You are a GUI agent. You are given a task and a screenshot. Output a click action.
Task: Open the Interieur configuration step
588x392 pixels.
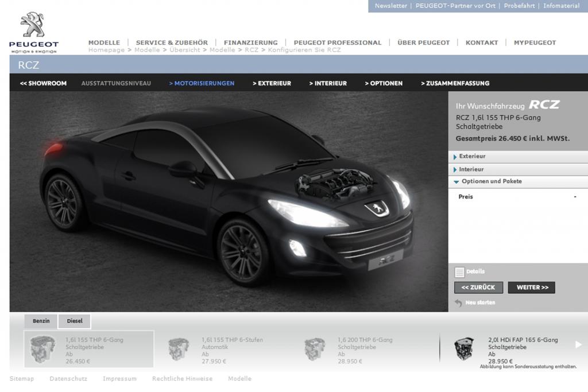(x=328, y=83)
